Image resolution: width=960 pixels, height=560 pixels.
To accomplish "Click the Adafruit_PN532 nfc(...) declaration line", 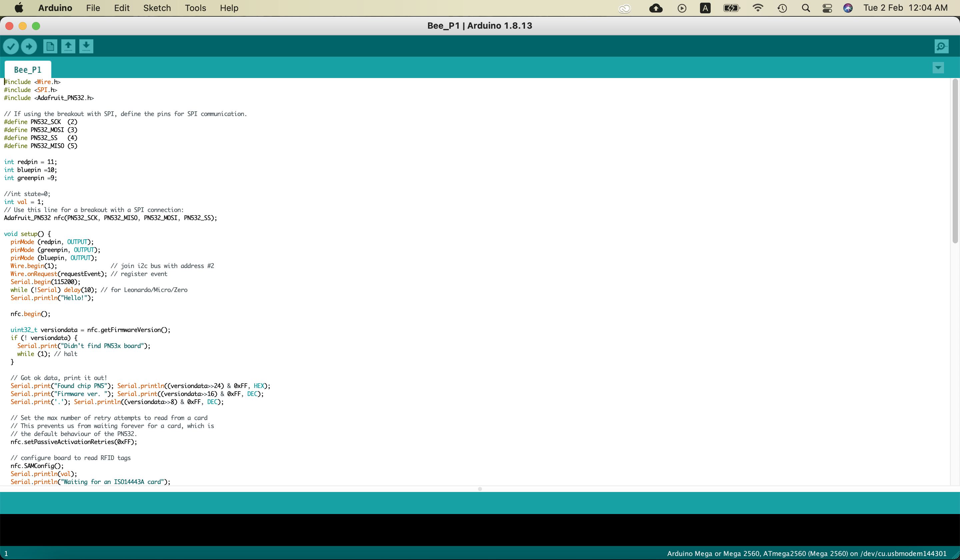I will tap(110, 218).
